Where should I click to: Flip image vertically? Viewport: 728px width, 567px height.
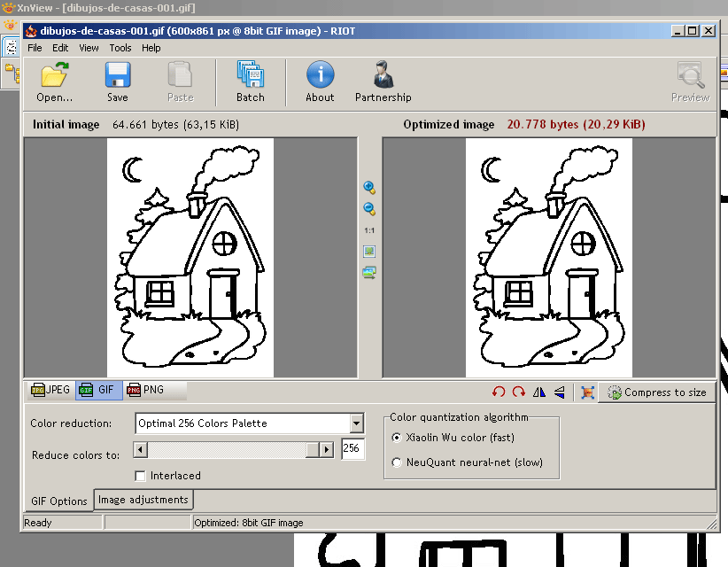point(560,392)
